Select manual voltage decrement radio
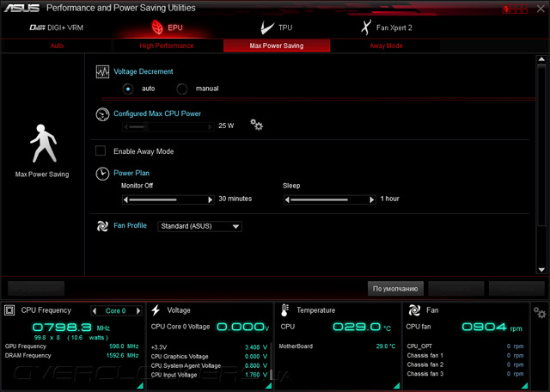550x392 pixels. tap(181, 89)
